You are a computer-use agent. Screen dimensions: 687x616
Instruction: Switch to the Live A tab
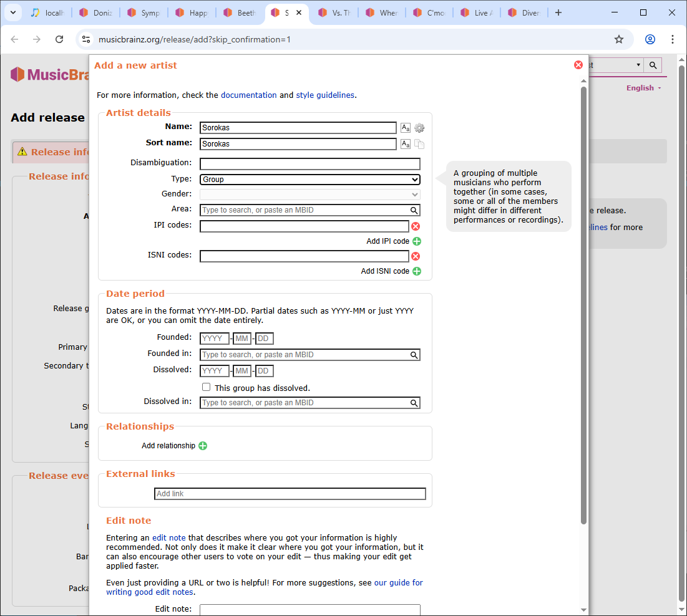tap(477, 12)
